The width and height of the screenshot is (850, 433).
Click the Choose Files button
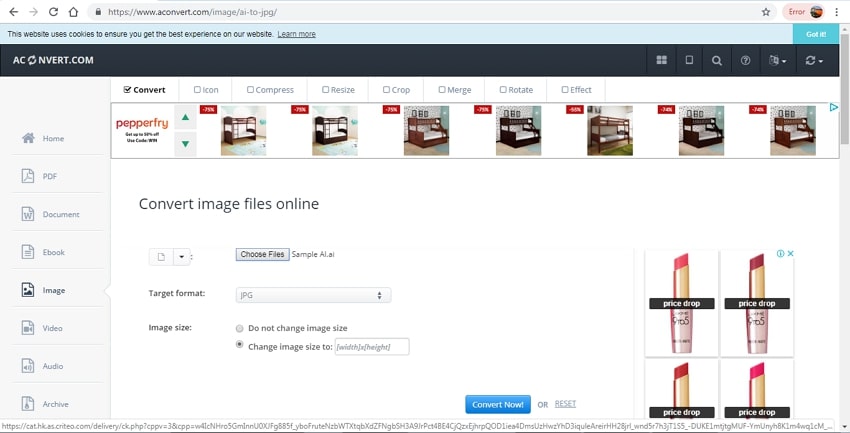(262, 255)
